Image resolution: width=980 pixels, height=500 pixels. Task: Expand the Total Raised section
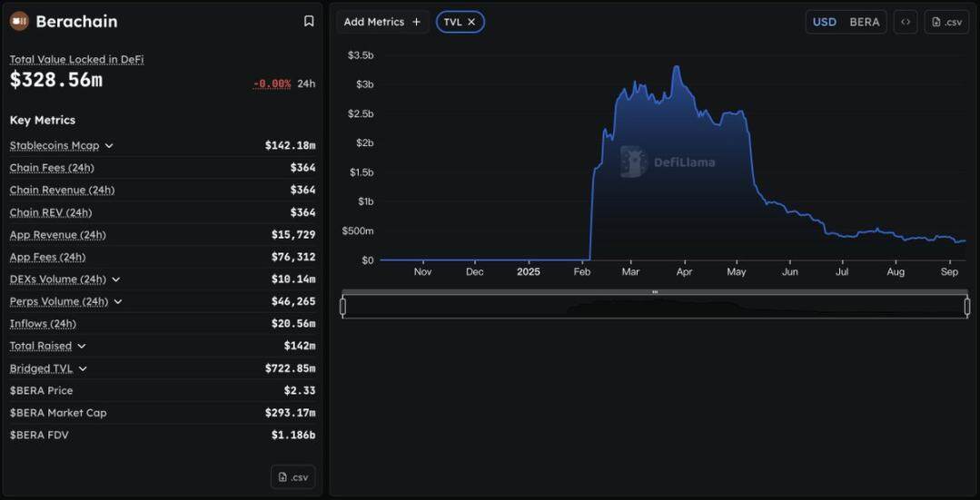(82, 346)
